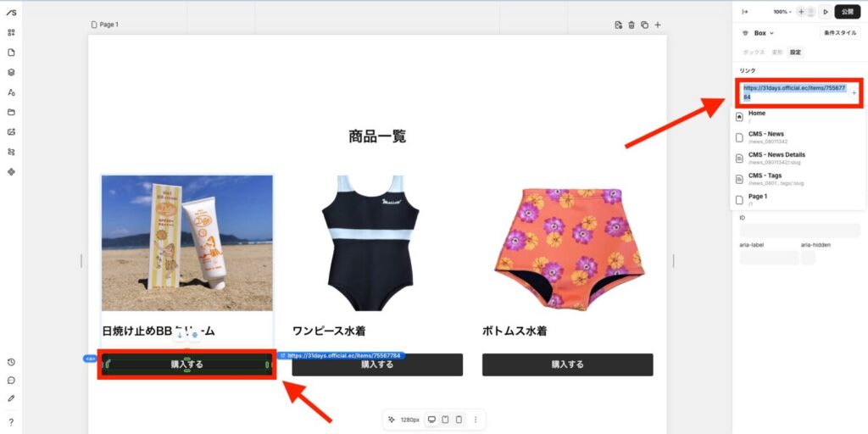Click the trash icon above the page
This screenshot has height=434, width=868.
tap(631, 25)
